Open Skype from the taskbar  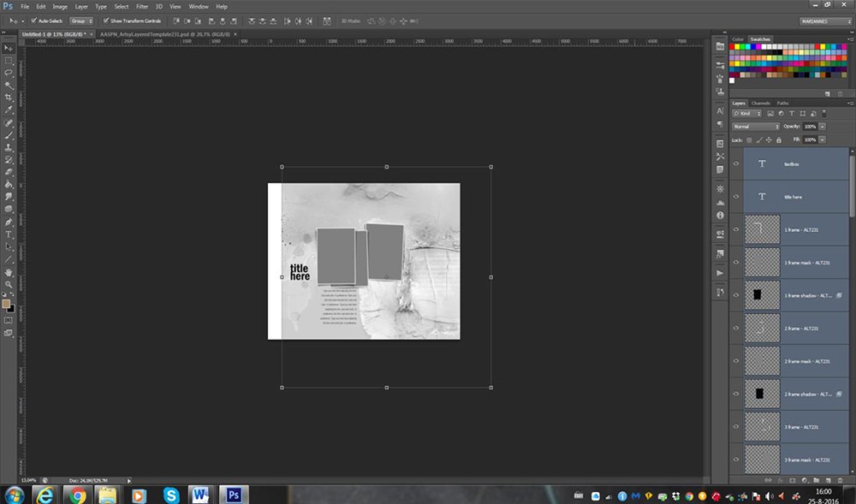click(x=171, y=495)
